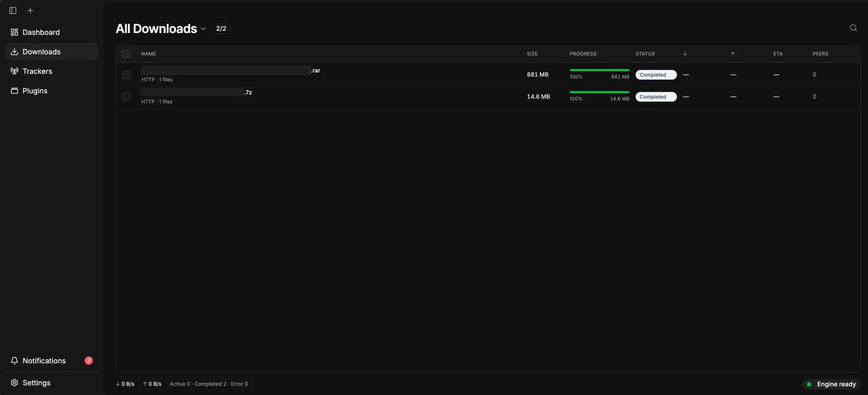The width and height of the screenshot is (868, 395).
Task: Click the Settings gear icon
Action: pyautogui.click(x=14, y=383)
